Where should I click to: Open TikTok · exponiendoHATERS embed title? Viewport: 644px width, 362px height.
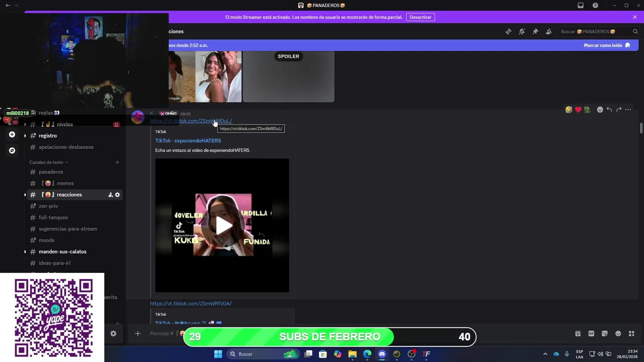pyautogui.click(x=188, y=141)
